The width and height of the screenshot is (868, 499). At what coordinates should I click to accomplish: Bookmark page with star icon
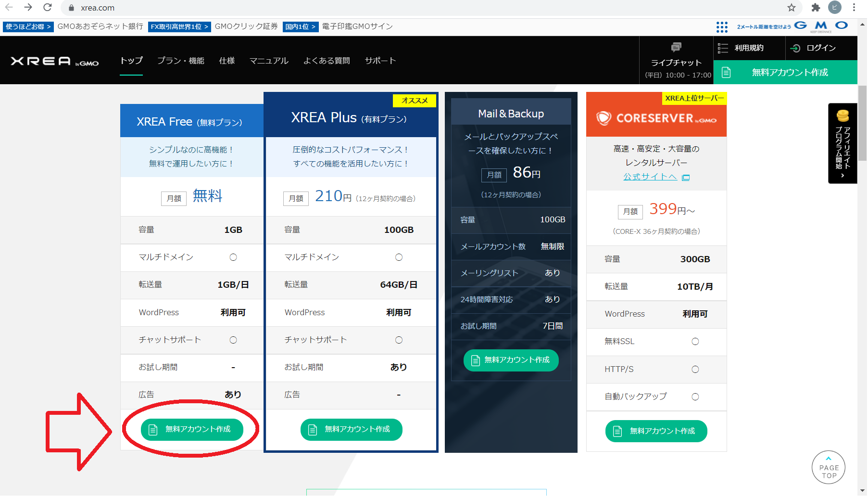[x=792, y=7]
